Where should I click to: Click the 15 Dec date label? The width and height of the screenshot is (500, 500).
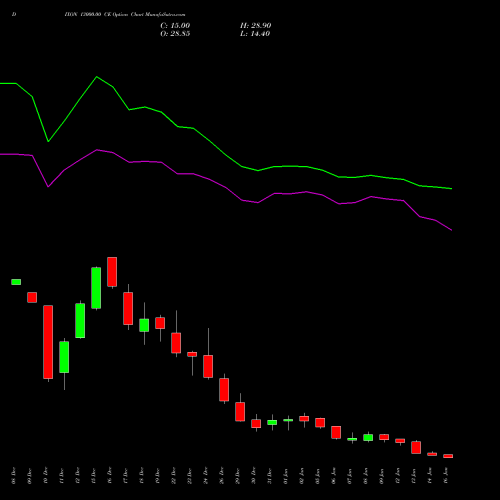[x=93, y=476]
